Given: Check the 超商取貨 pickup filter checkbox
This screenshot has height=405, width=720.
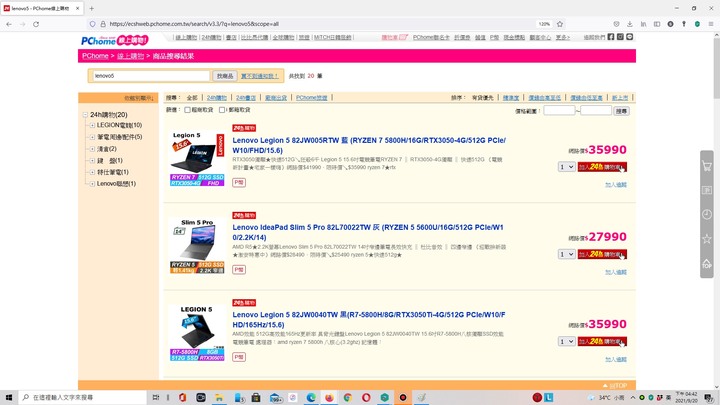Looking at the screenshot, I should [187, 110].
